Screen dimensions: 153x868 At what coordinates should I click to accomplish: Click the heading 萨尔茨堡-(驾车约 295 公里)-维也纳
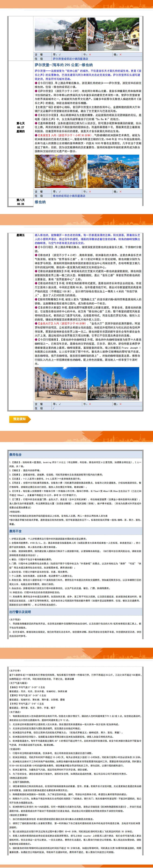click(64, 65)
